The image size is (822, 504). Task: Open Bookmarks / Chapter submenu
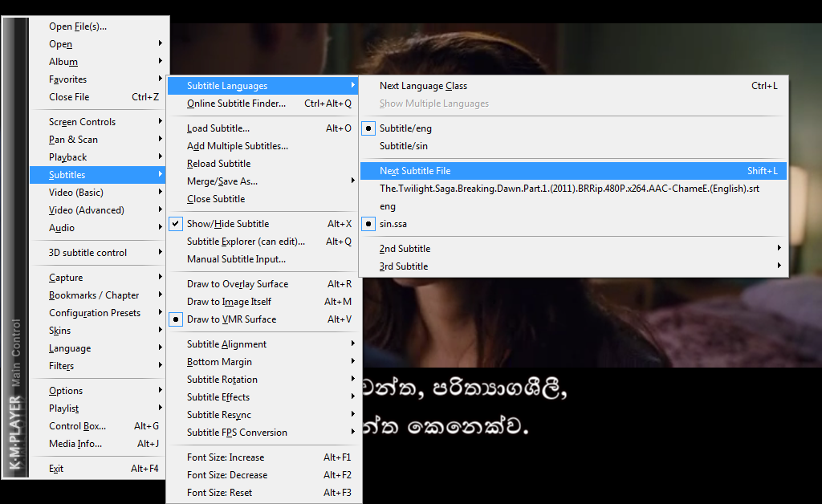(x=98, y=295)
